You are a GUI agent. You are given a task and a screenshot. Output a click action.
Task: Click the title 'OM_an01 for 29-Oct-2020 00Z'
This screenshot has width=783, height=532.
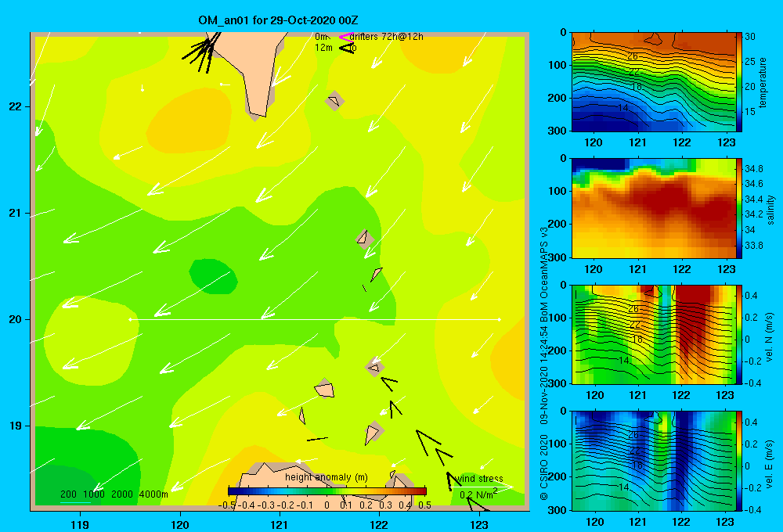(278, 20)
